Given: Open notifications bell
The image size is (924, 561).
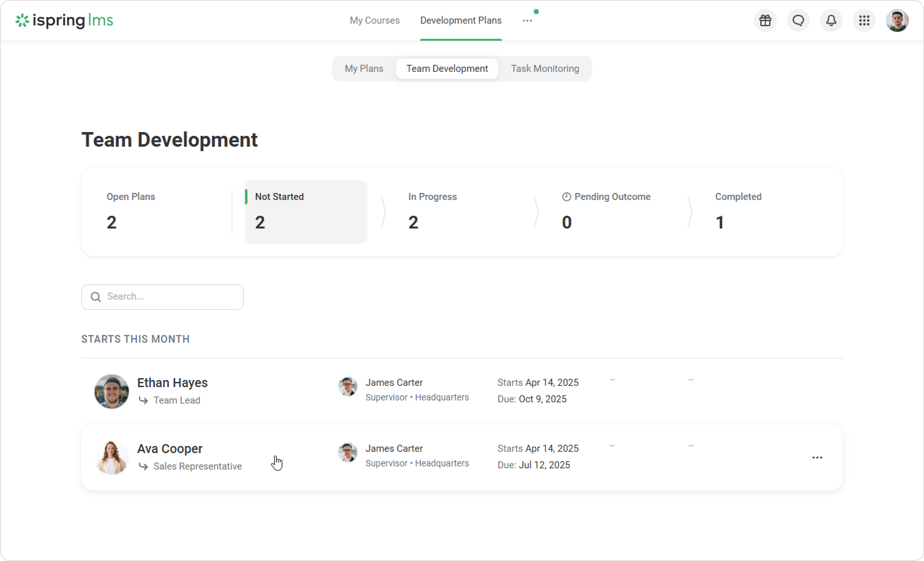Looking at the screenshot, I should coord(831,20).
